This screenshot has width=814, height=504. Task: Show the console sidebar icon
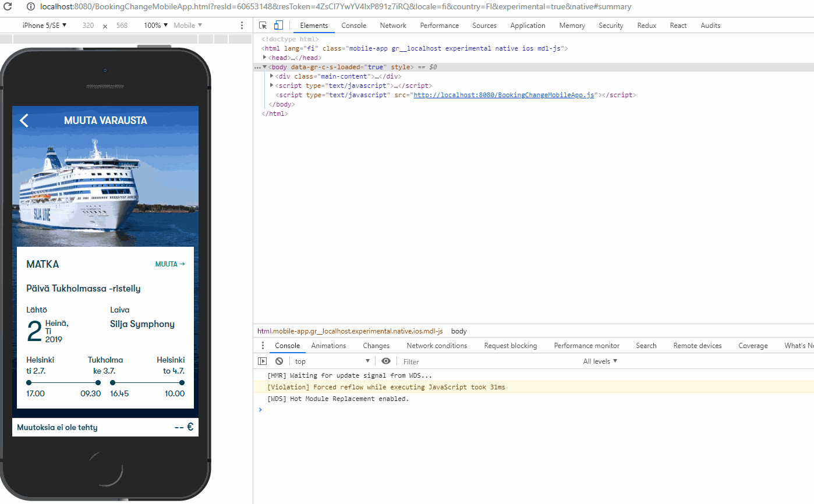point(263,361)
